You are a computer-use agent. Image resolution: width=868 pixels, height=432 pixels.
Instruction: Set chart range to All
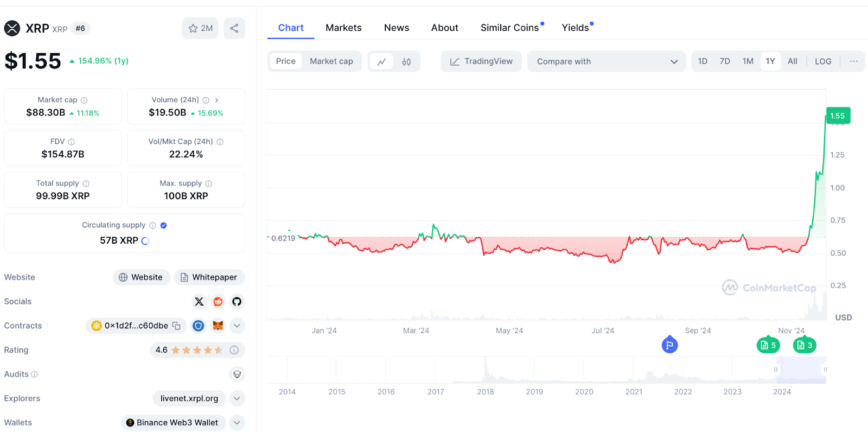point(793,61)
